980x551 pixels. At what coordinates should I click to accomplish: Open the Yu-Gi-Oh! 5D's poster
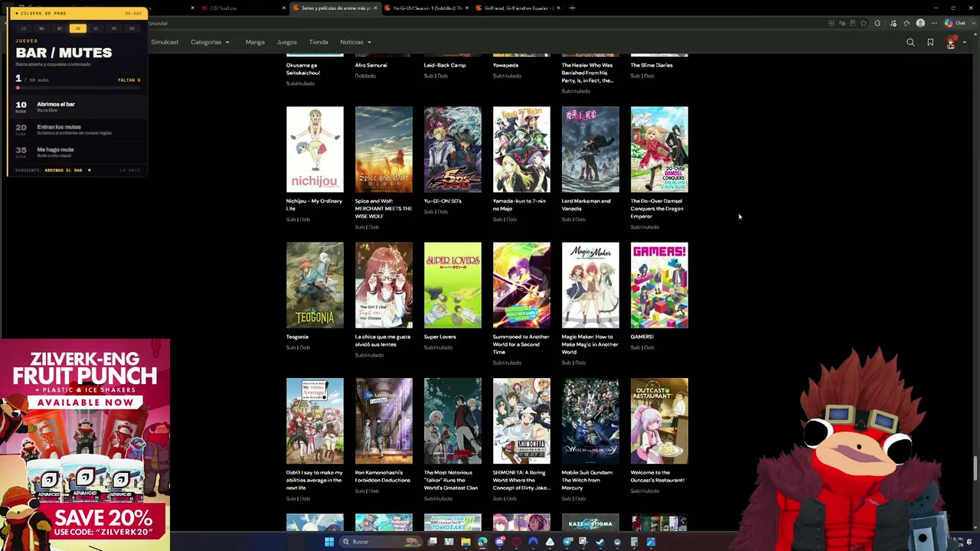click(x=452, y=149)
